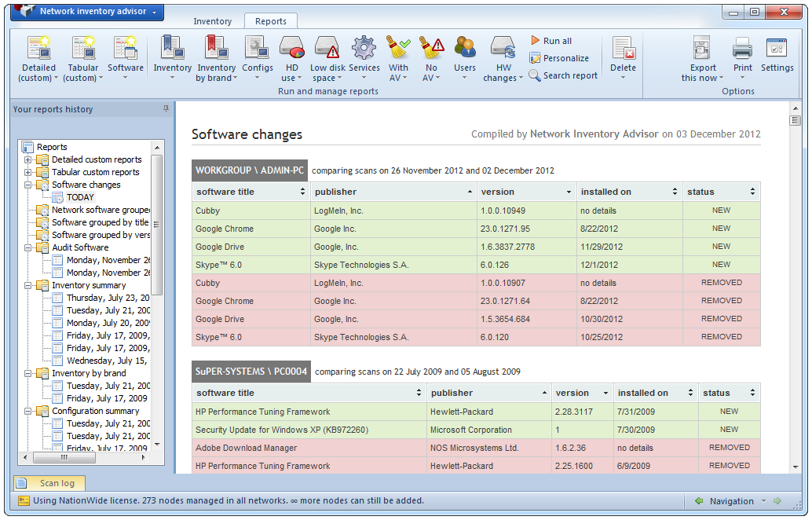Open the Settings icon
This screenshot has width=812, height=520.
(776, 48)
